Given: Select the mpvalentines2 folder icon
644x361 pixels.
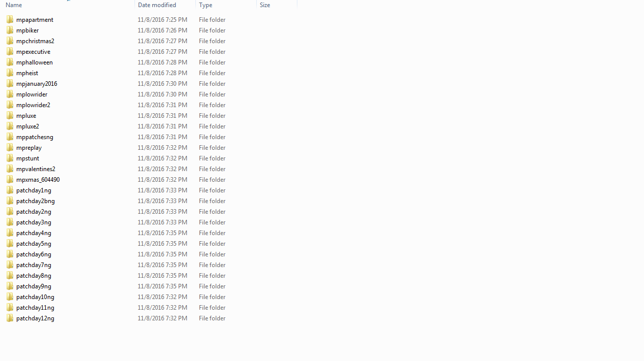Looking at the screenshot, I should (x=10, y=169).
